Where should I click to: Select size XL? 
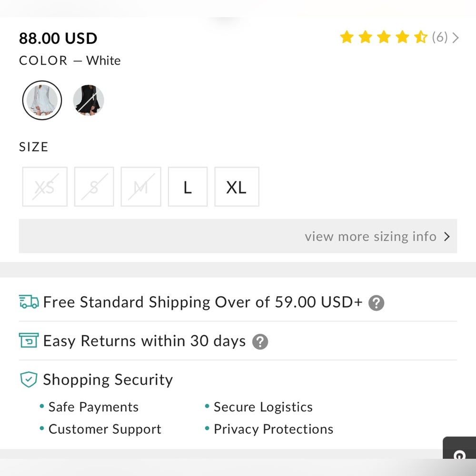point(237,187)
